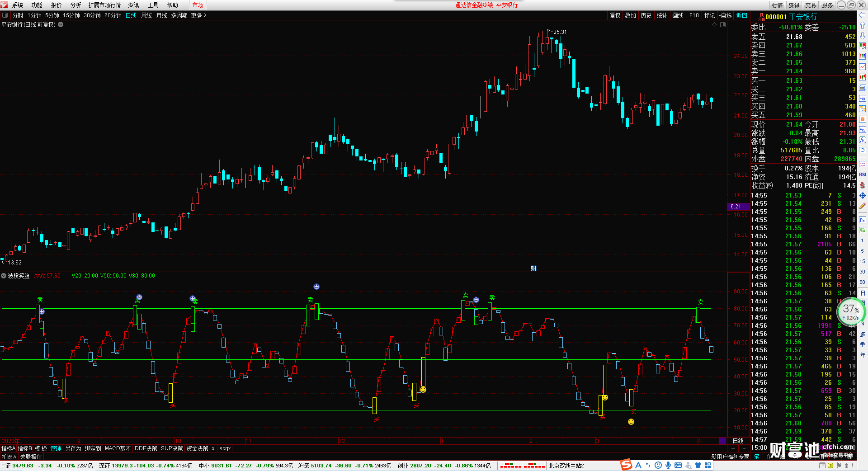This screenshot has height=471, width=868.
Task: Open the time-share line chart icon in sidebar
Action: tap(862, 67)
